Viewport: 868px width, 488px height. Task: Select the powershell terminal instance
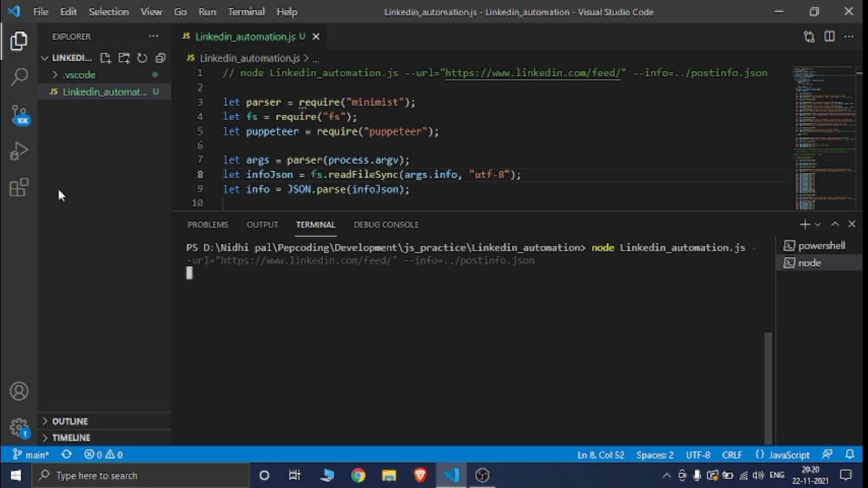(821, 246)
